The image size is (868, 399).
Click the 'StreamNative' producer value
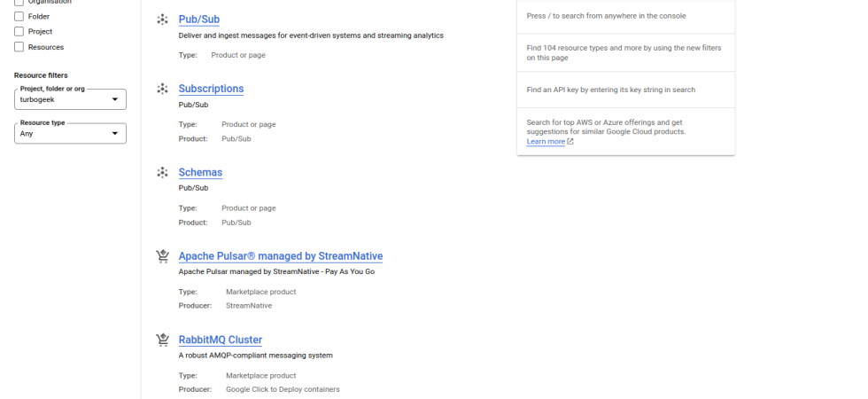click(x=249, y=306)
